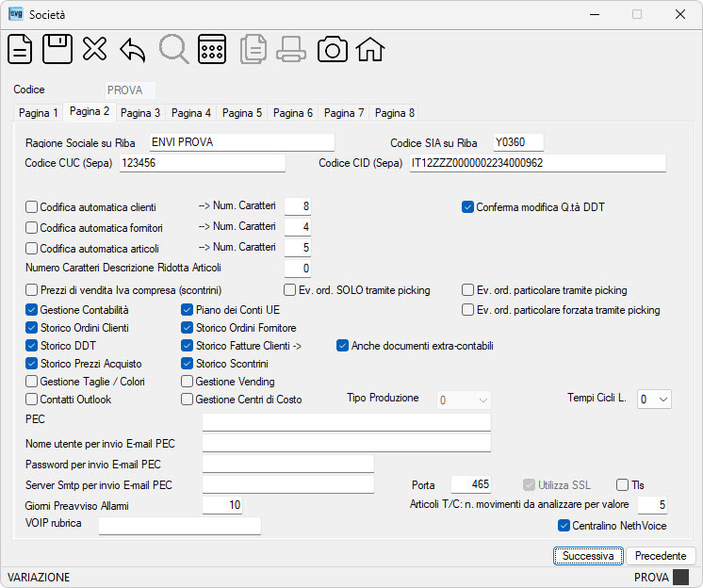Click the Codice CUC (Sepa) field
The width and height of the screenshot is (703, 588).
pyautogui.click(x=203, y=163)
